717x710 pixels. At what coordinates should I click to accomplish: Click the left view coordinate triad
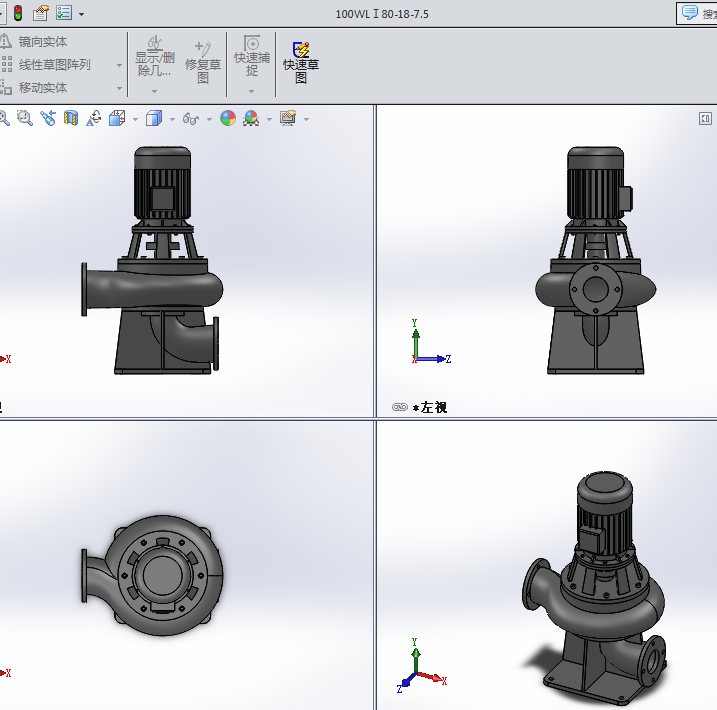pos(430,341)
